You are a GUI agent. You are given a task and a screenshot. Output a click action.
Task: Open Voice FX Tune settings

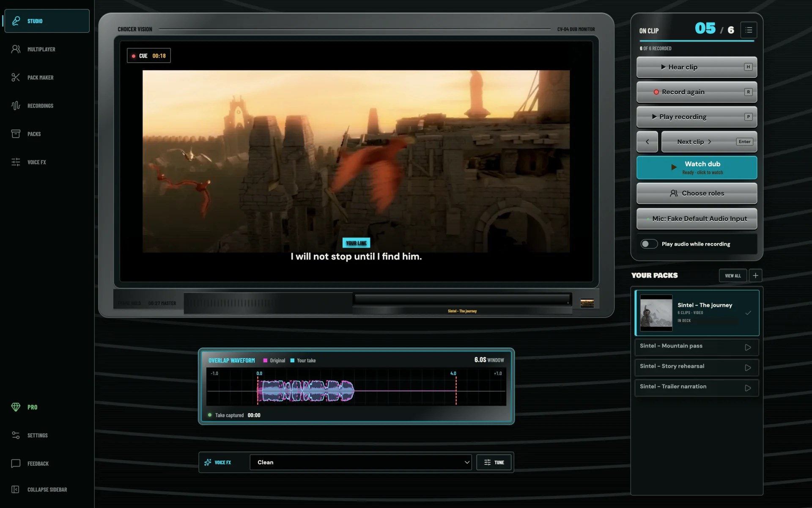click(x=494, y=462)
